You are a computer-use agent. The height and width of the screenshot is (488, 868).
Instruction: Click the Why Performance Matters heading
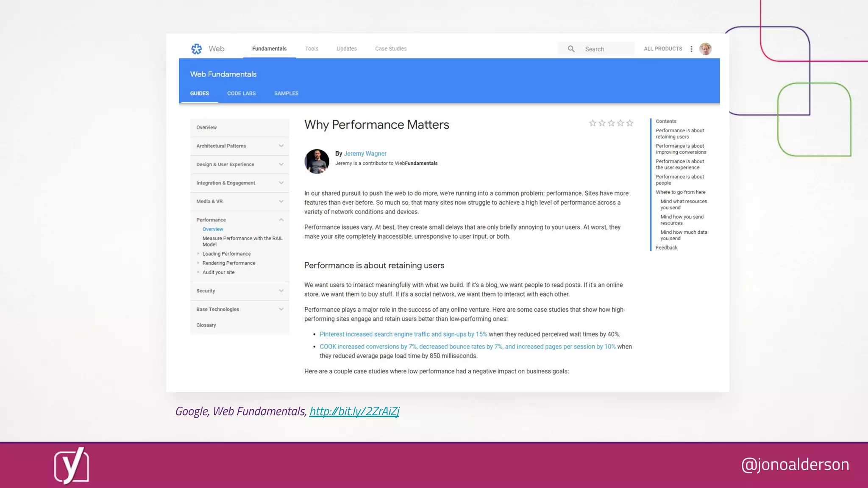[377, 125]
